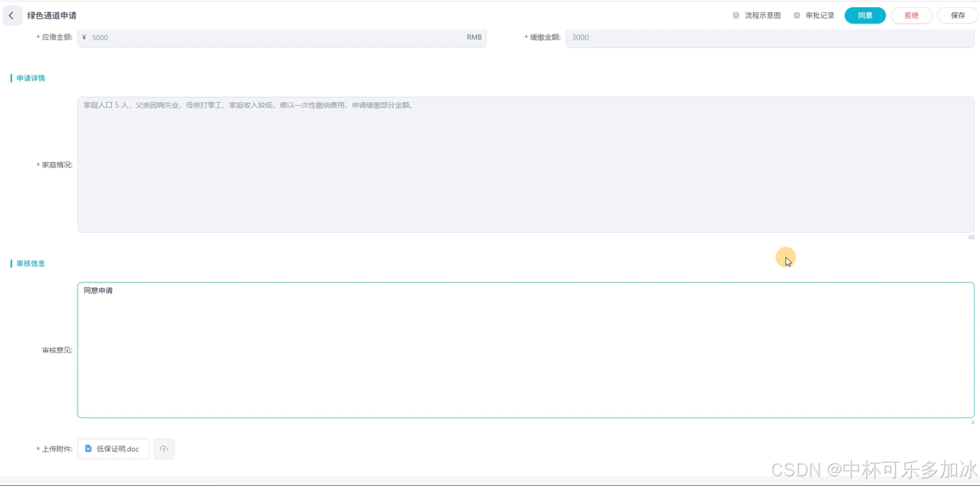Click the 应缴金额 field showing 5000

click(282, 37)
